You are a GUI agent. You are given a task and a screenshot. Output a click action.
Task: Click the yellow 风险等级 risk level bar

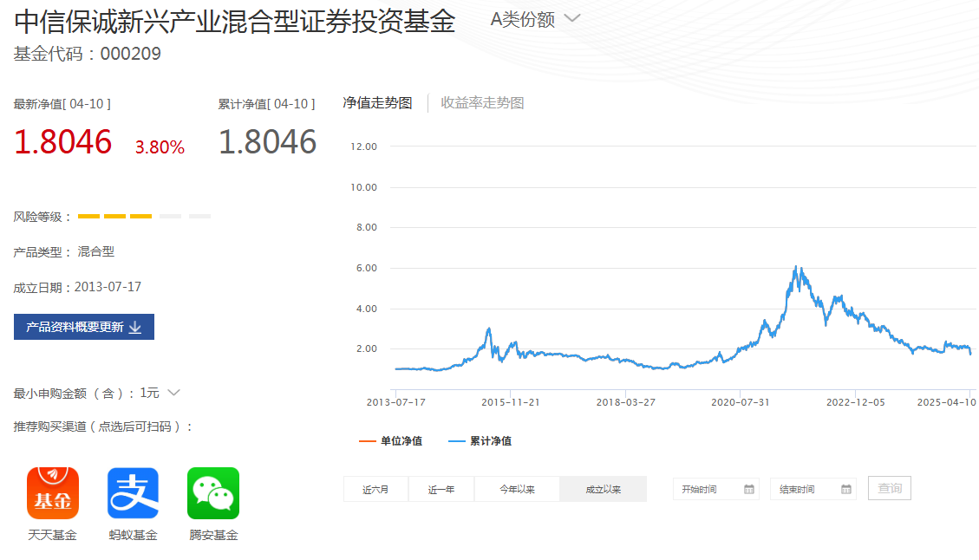point(114,216)
